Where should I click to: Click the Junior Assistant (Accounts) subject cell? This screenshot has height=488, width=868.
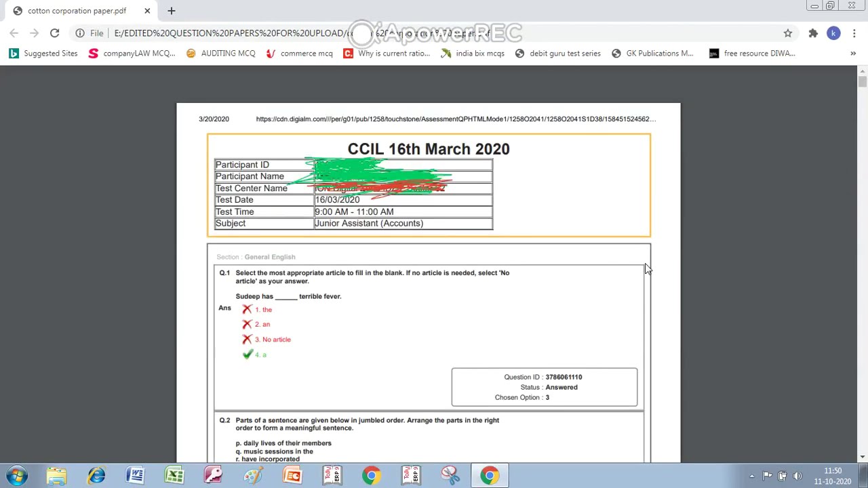point(403,223)
